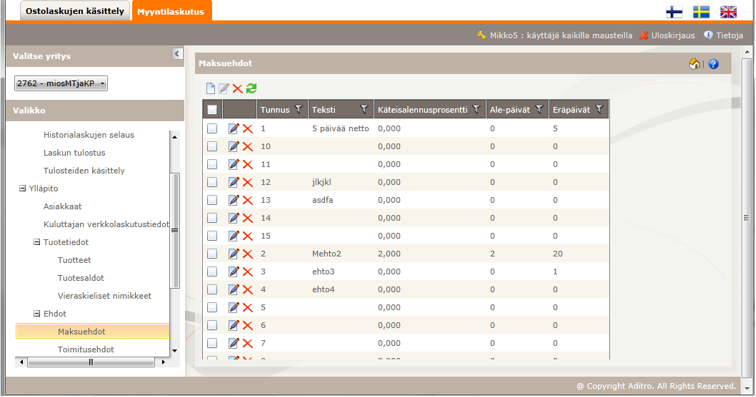Open filter on Eräpäivät column
This screenshot has height=397, width=756.
tap(599, 110)
